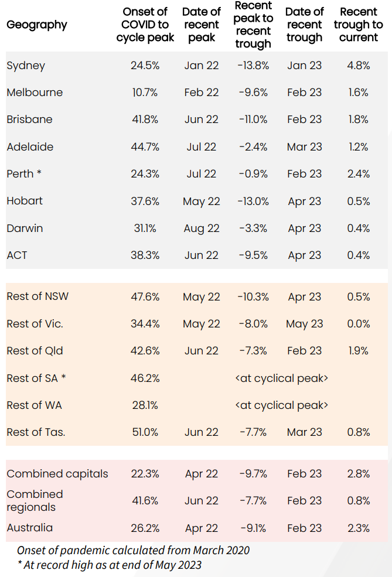This screenshot has height=577, width=392.
Task: Select Brisbane's Jun 22 peak date
Action: (202, 120)
